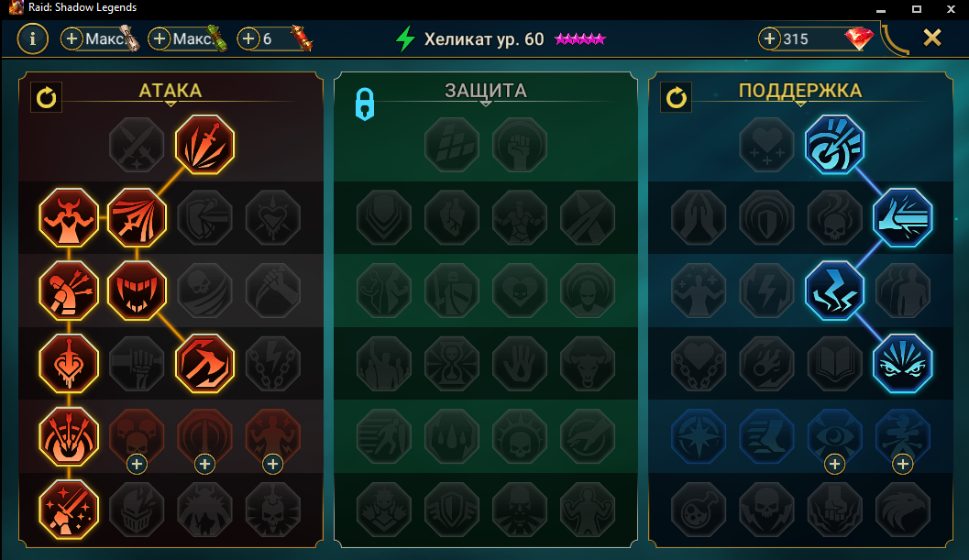Open the info button in top bar
Image resolution: width=969 pixels, height=560 pixels.
[x=32, y=38]
